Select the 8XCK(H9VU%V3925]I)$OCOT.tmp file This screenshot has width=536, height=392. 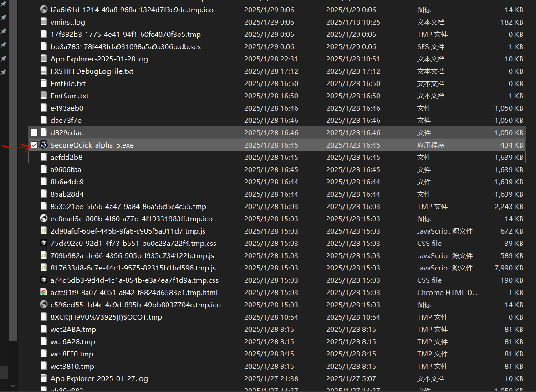[106, 317]
